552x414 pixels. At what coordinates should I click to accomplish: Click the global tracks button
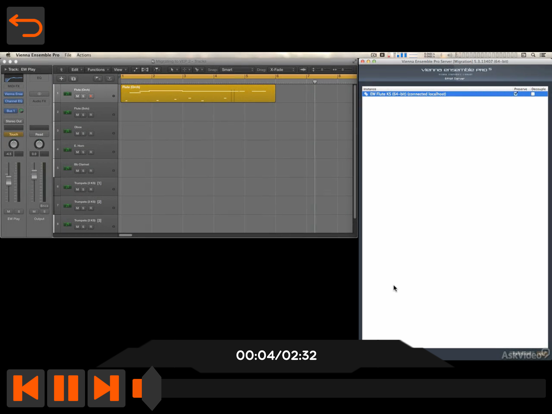pos(98,79)
